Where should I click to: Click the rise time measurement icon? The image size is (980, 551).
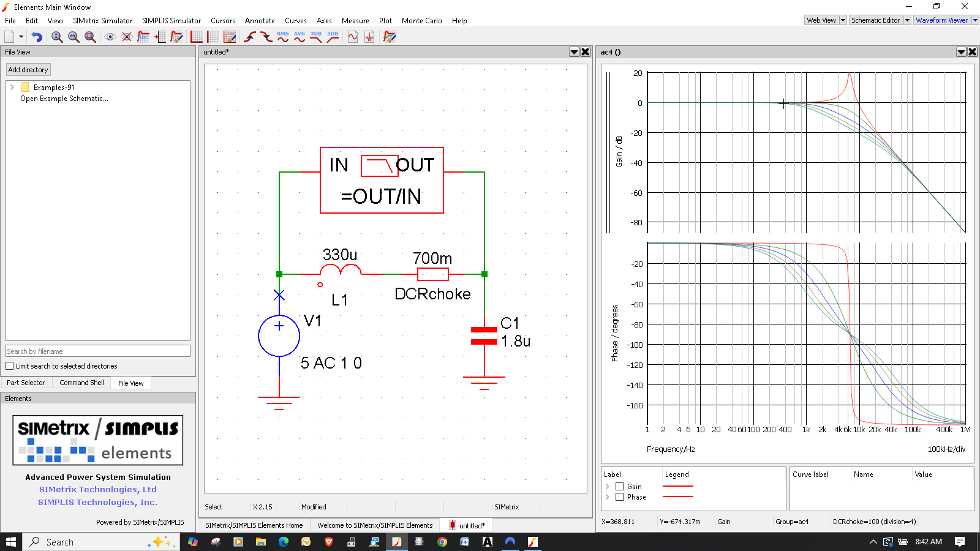pyautogui.click(x=250, y=37)
